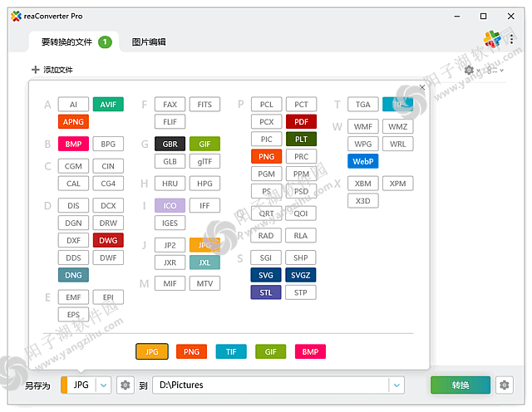
Task: Click the green 转换 button
Action: click(461, 385)
